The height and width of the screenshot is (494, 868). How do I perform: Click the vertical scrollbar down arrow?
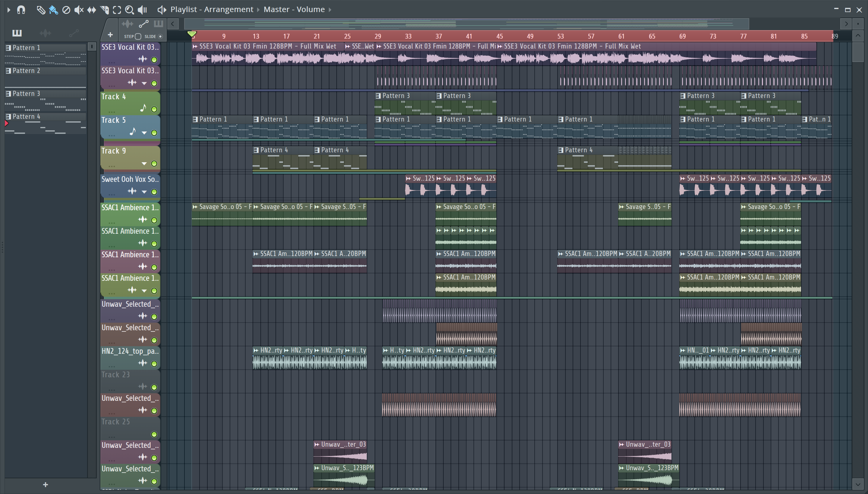click(858, 484)
